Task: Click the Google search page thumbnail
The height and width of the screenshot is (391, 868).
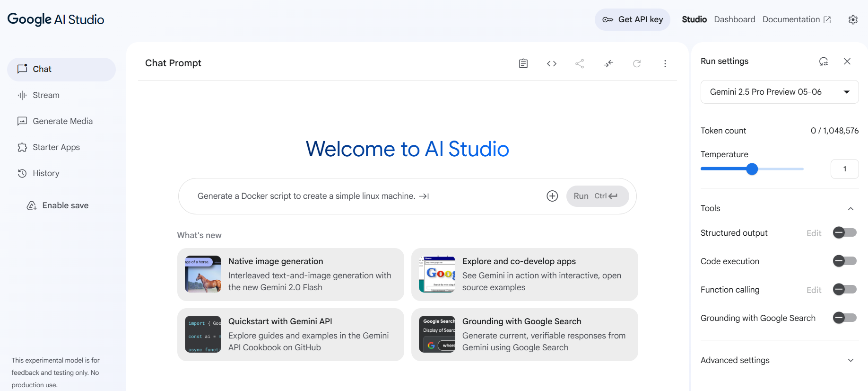Action: click(437, 274)
